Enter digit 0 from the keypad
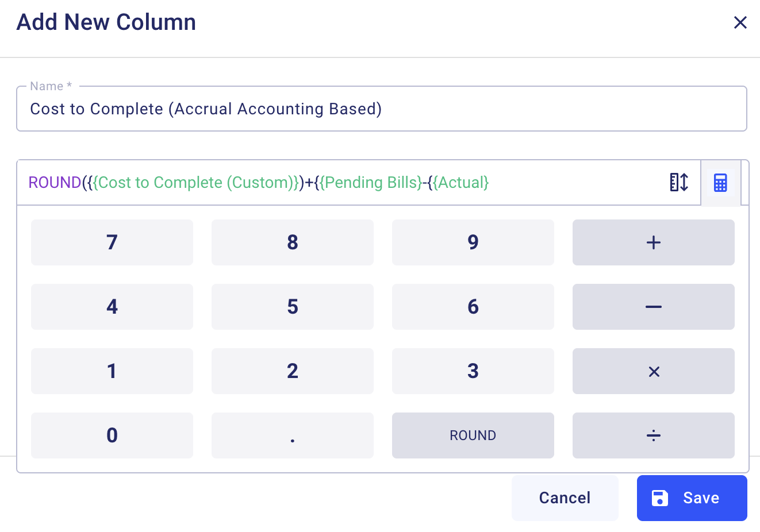This screenshot has height=532, width=760. (112, 435)
